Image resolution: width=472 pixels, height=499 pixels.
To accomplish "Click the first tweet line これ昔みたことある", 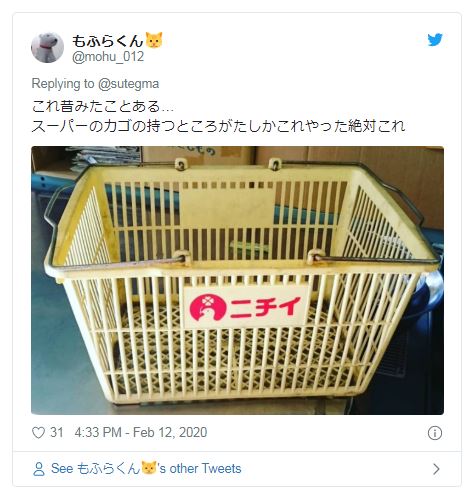I will pos(103,107).
